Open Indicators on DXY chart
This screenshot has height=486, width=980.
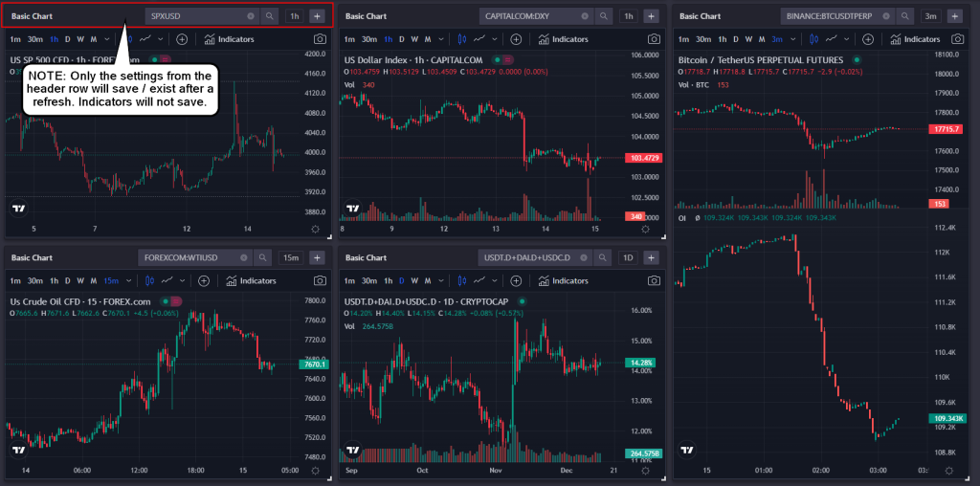click(x=564, y=39)
